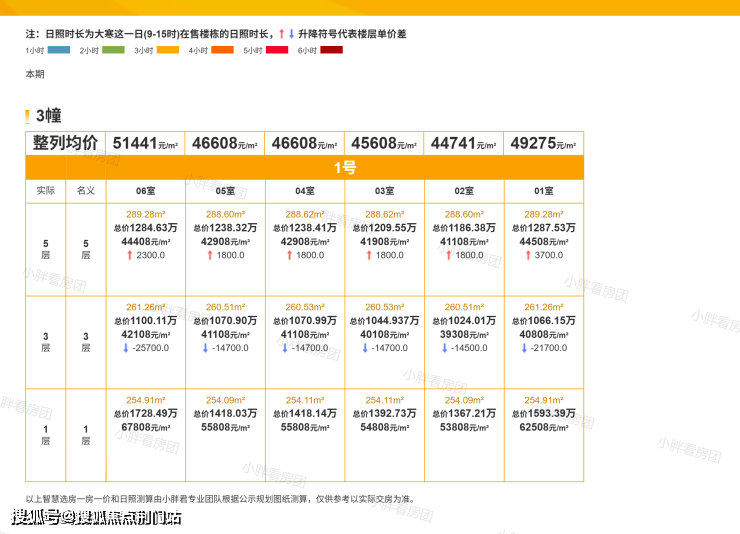This screenshot has width=740, height=534.
Task: Click the orange marker icon beside 3幢
Action: click(28, 116)
